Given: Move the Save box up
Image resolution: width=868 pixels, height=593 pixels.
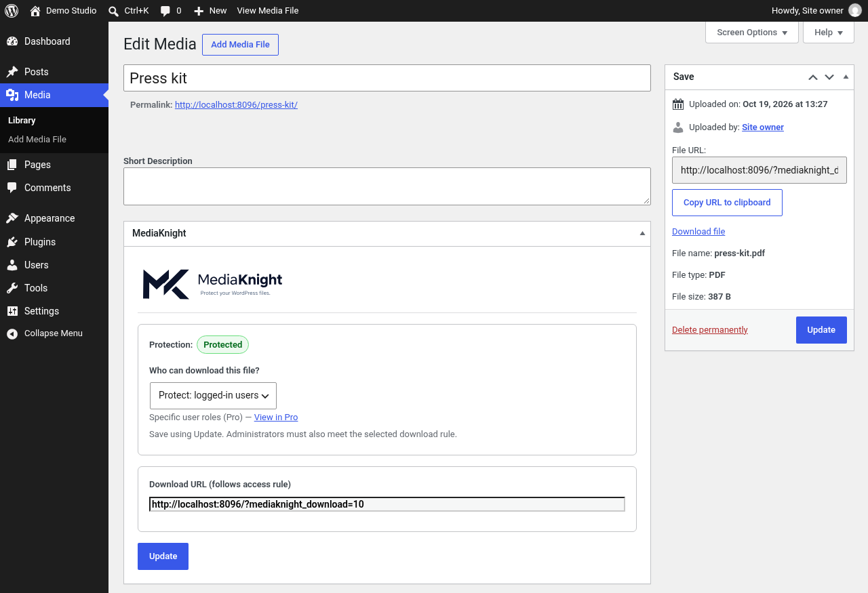Looking at the screenshot, I should (x=813, y=77).
